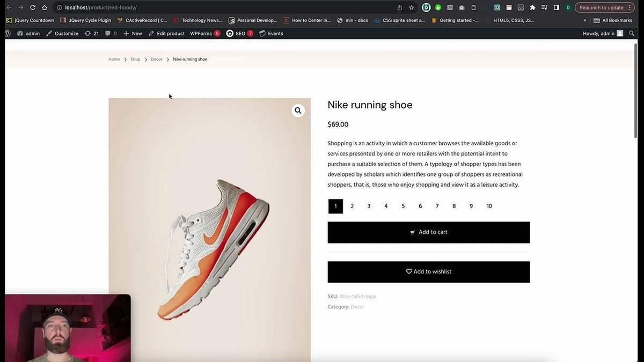Open the WordPress logo menu

(8, 33)
